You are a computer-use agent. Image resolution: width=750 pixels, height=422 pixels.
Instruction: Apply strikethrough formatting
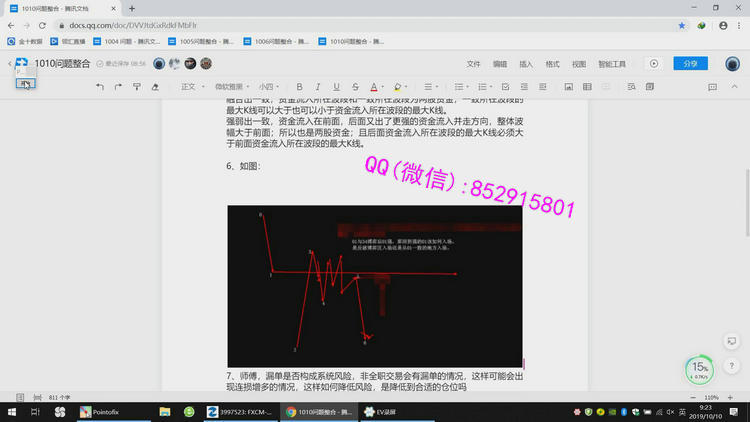354,87
